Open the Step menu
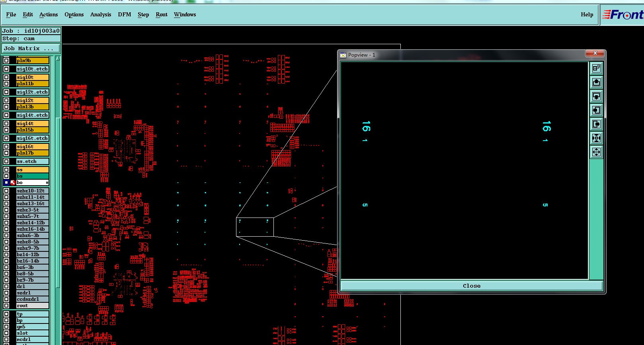The width and height of the screenshot is (644, 345). click(x=143, y=15)
